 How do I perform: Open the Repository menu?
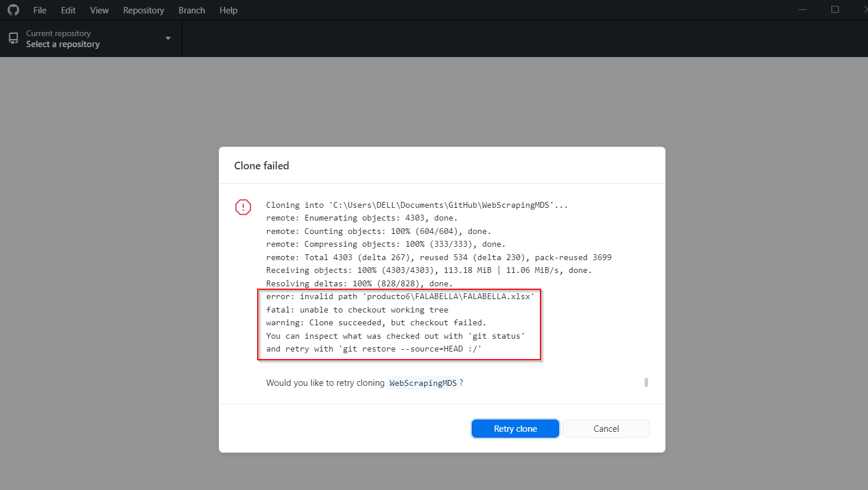pos(143,10)
